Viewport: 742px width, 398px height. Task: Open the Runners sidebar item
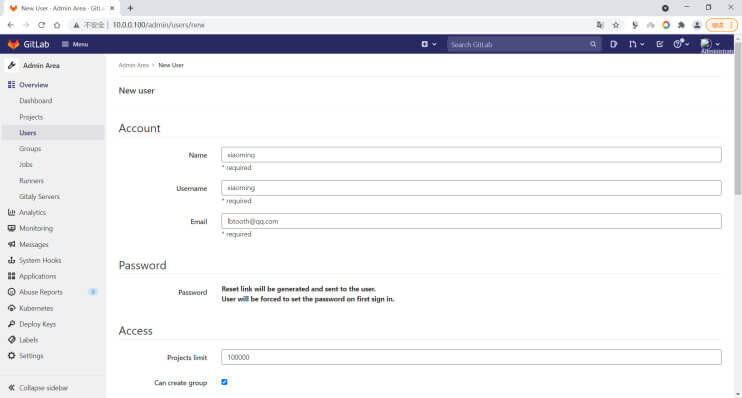tap(31, 181)
